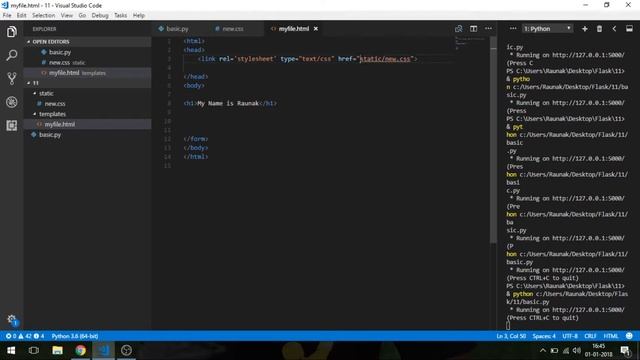Move the panel with arrow icon

(x=614, y=29)
